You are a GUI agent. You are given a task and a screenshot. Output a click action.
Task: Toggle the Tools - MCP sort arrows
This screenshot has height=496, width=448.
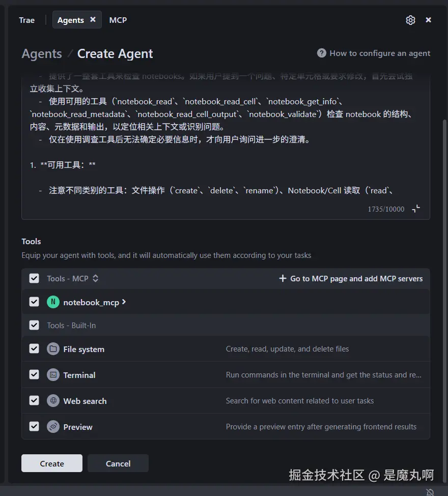coord(95,278)
